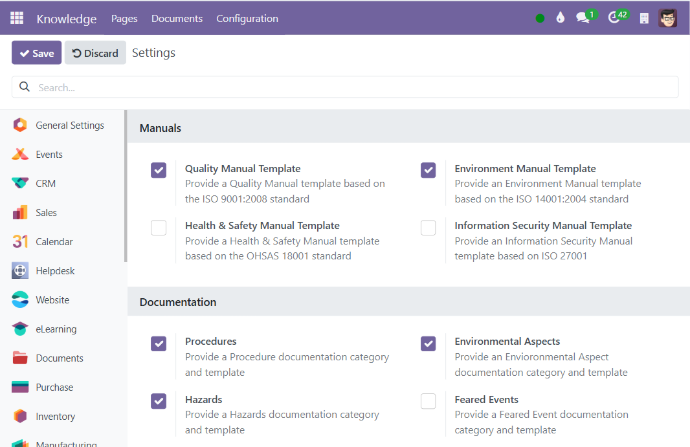Open the activities clock icon
Viewport: 690px width, 447px height.
click(x=615, y=18)
